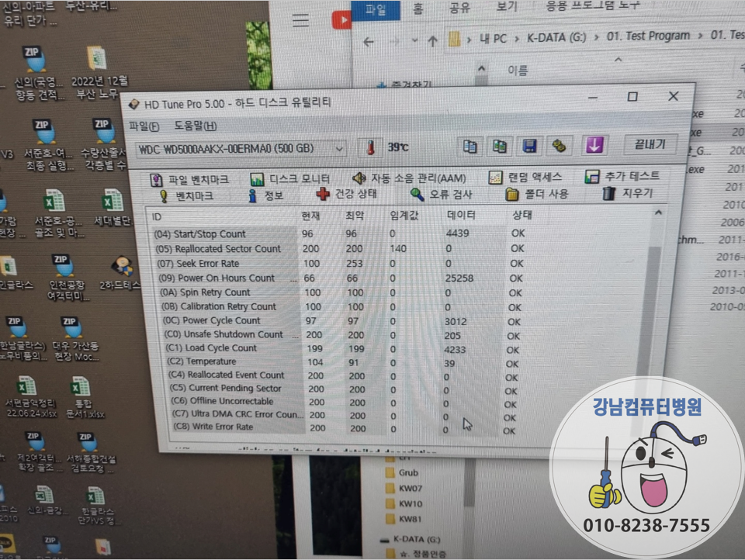The width and height of the screenshot is (745, 560).
Task: Open the browser hamburger menu icon
Action: [x=300, y=20]
